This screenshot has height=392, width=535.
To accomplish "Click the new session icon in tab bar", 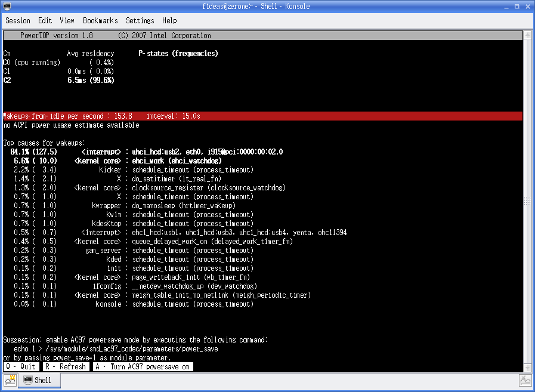I will click(10, 380).
